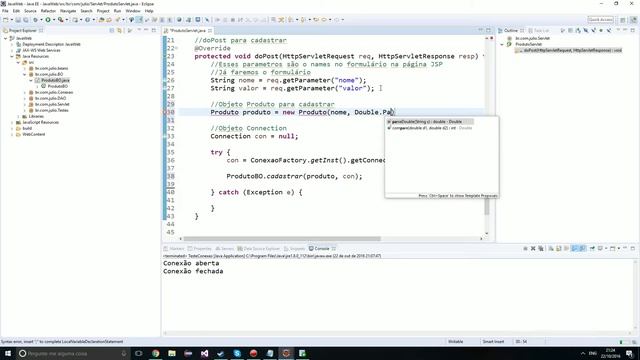The image size is (640, 360).
Task: Select doPost method in Outline view
Action: click(569, 50)
